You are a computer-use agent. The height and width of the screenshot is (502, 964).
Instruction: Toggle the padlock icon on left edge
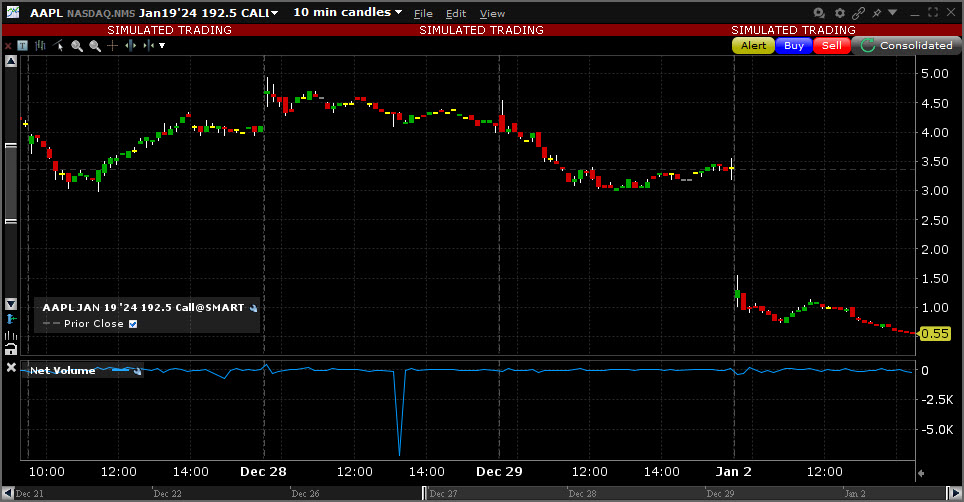click(x=10, y=350)
